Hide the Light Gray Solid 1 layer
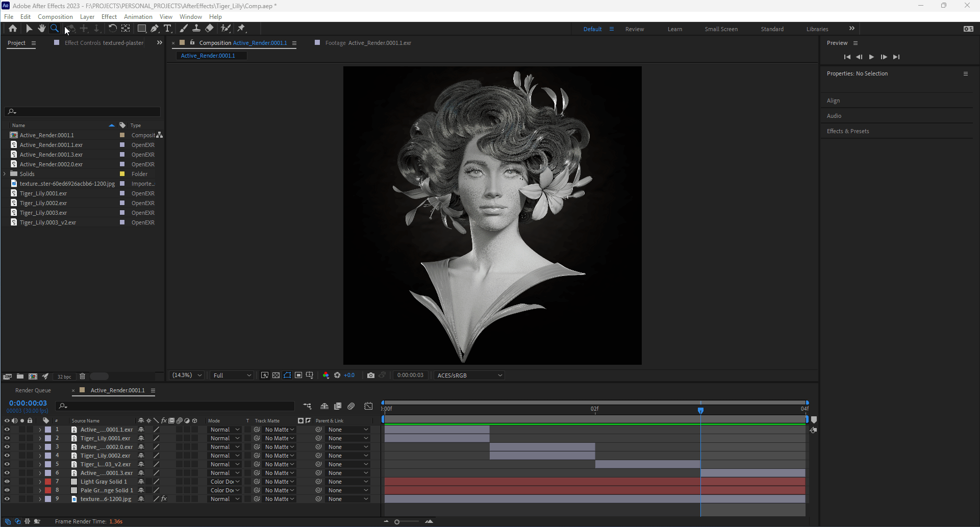980x527 pixels. [x=7, y=482]
